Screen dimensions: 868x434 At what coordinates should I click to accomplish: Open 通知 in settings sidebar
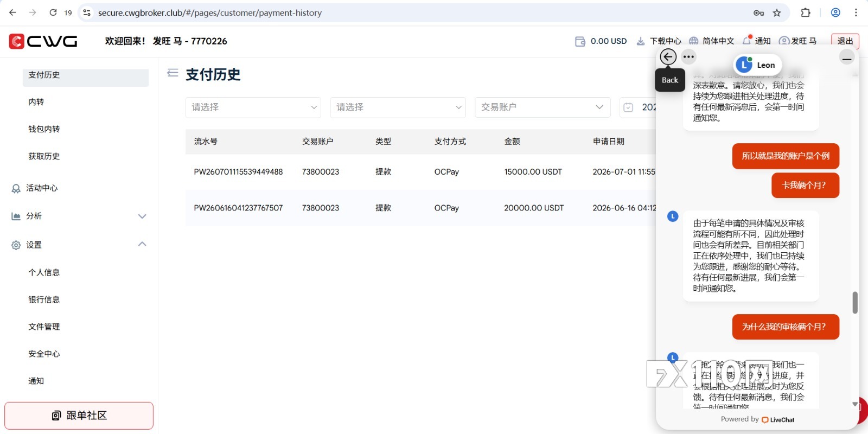(36, 381)
